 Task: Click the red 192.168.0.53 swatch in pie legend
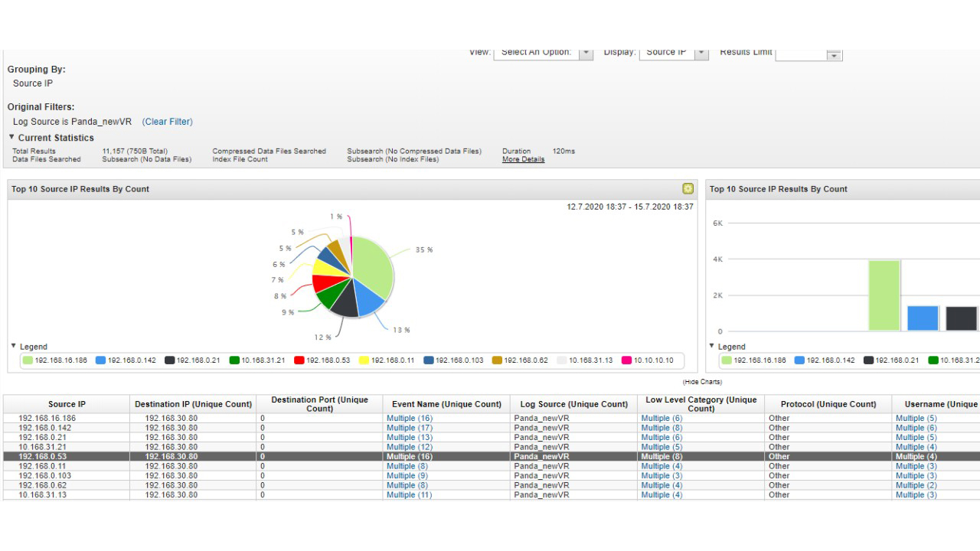point(299,360)
